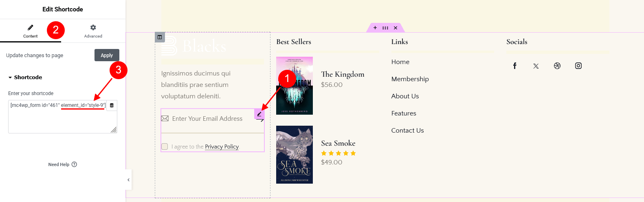Click the section drag handle dots icon
The image size is (644, 202).
click(385, 28)
